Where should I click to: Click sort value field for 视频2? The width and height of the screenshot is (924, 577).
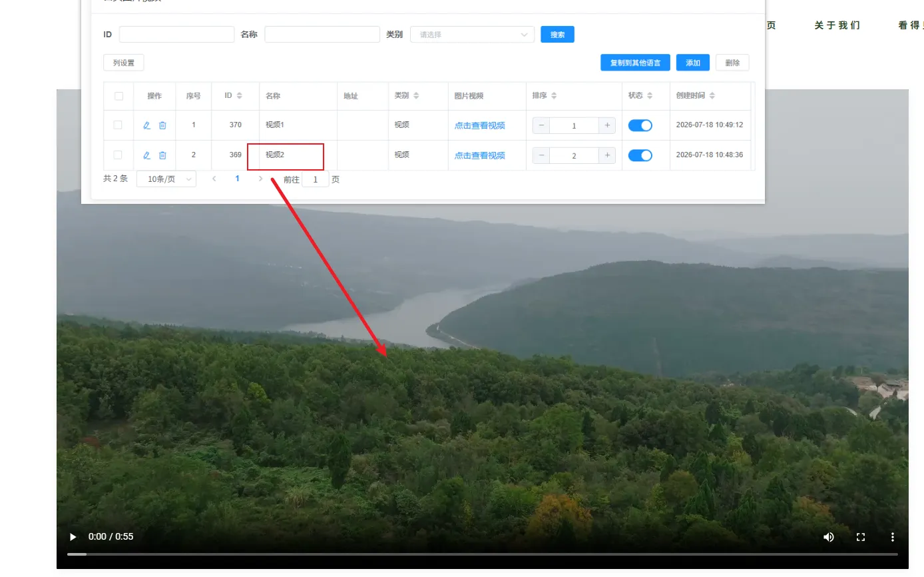point(575,155)
